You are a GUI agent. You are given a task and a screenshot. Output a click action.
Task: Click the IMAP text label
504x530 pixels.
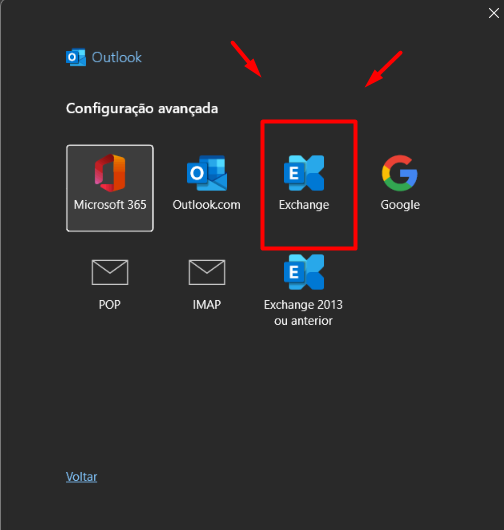207,305
